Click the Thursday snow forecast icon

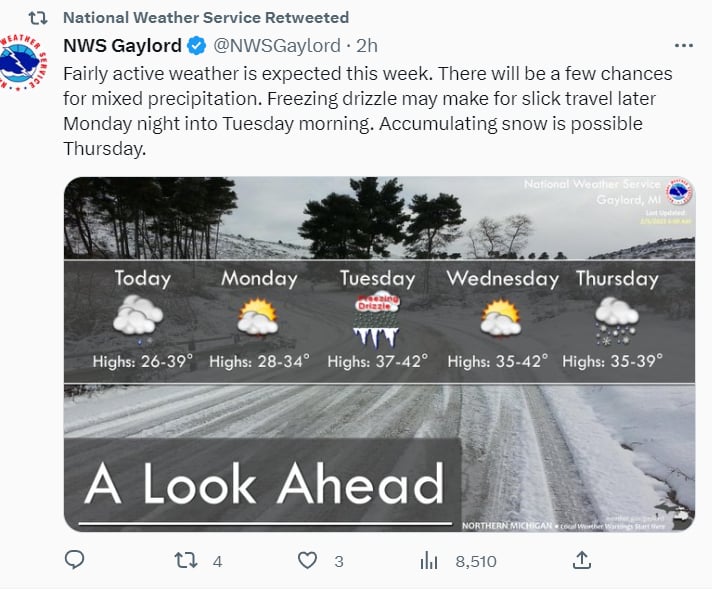(x=616, y=321)
